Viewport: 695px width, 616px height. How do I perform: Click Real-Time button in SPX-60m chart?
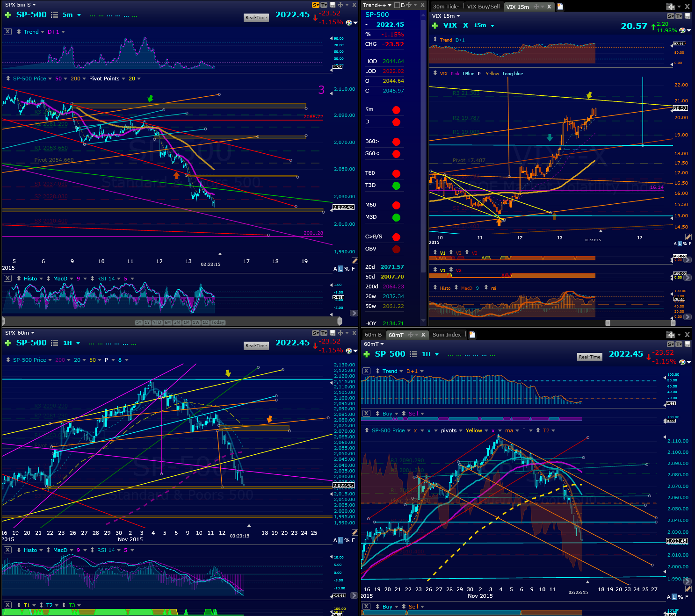click(x=256, y=346)
